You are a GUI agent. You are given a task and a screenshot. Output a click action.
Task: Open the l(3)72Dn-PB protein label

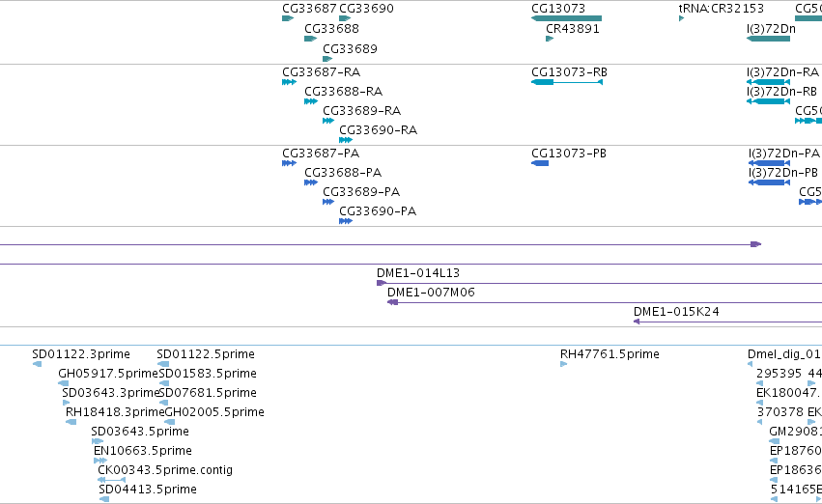tap(783, 173)
